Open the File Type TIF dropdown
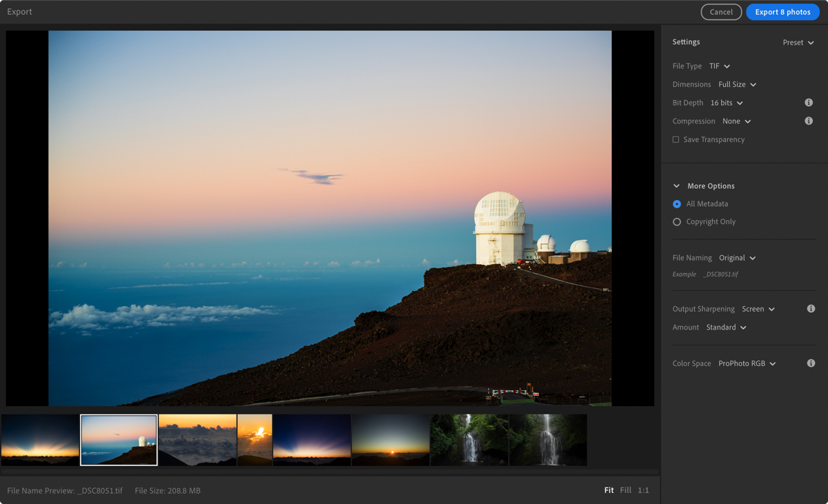828x504 pixels. tap(720, 66)
